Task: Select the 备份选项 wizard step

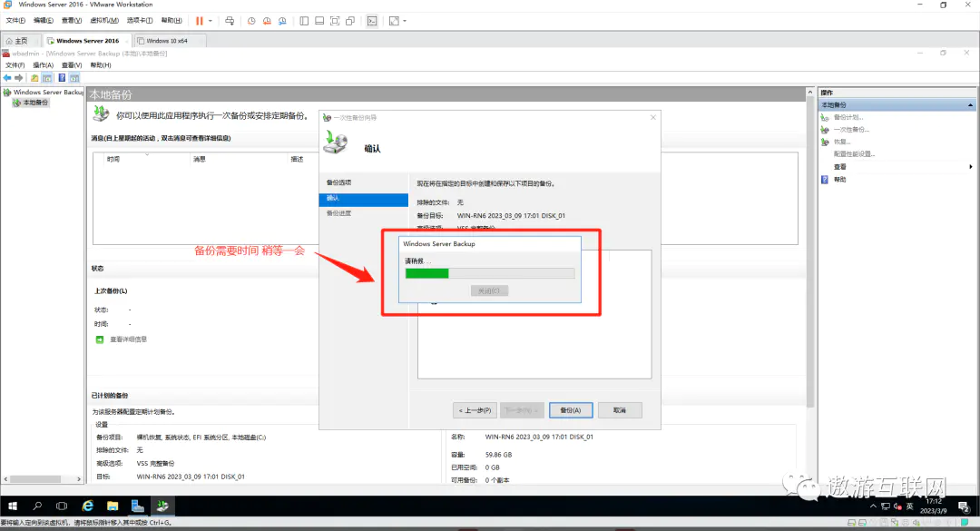Action: coord(338,182)
